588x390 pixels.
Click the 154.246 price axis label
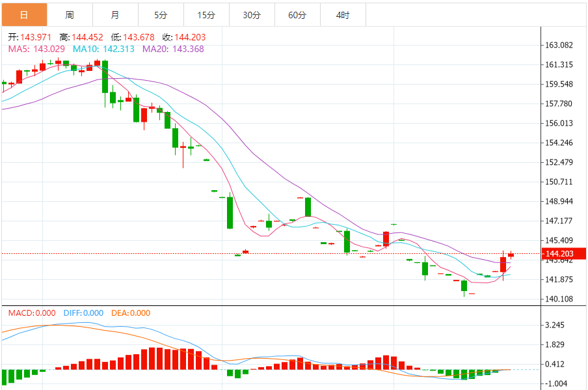pyautogui.click(x=559, y=143)
